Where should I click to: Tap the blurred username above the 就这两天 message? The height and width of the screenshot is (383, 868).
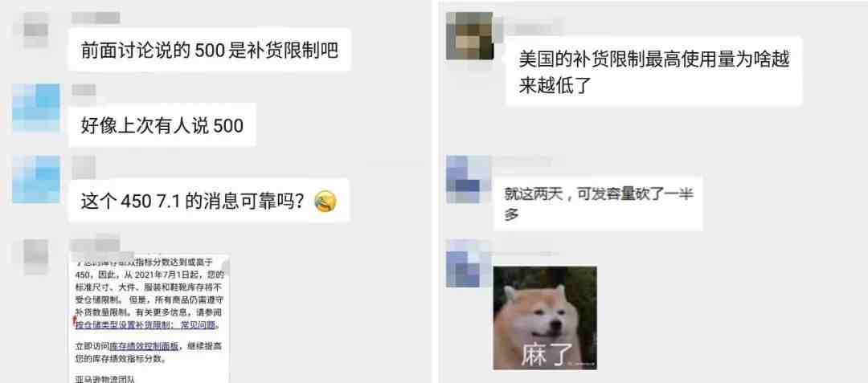(x=523, y=162)
